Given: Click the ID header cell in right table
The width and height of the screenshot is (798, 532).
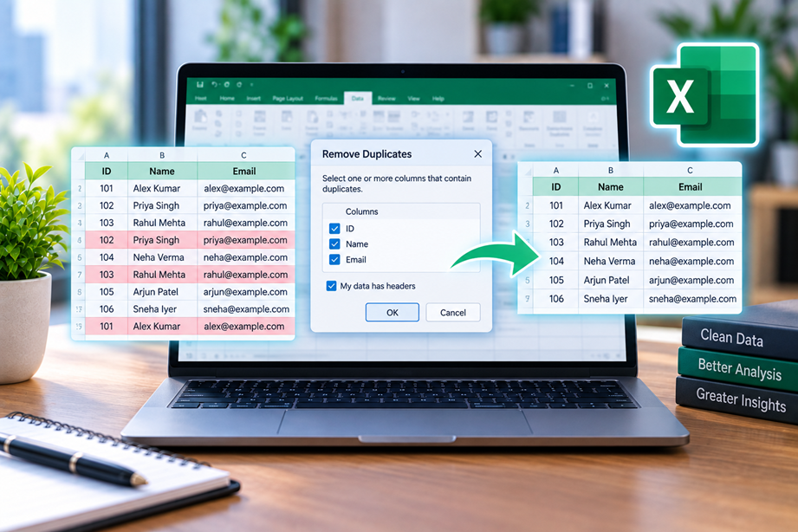Looking at the screenshot, I should tap(555, 187).
